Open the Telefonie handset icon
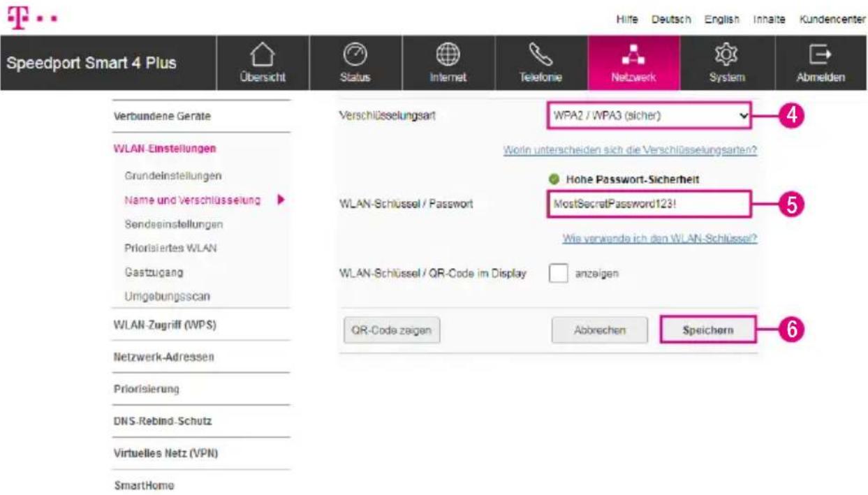The width and height of the screenshot is (868, 495). click(540, 54)
